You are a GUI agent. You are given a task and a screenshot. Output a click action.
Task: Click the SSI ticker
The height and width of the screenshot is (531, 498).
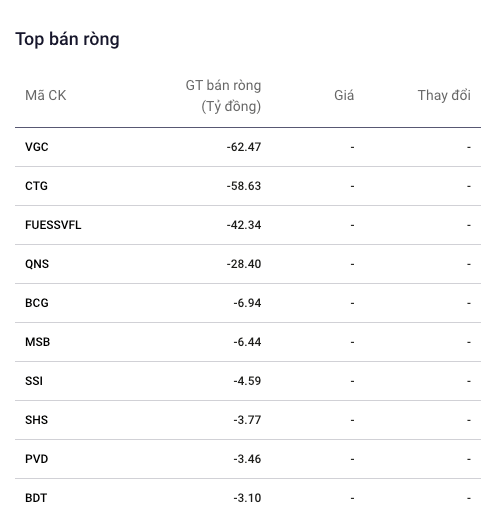pyautogui.click(x=34, y=381)
